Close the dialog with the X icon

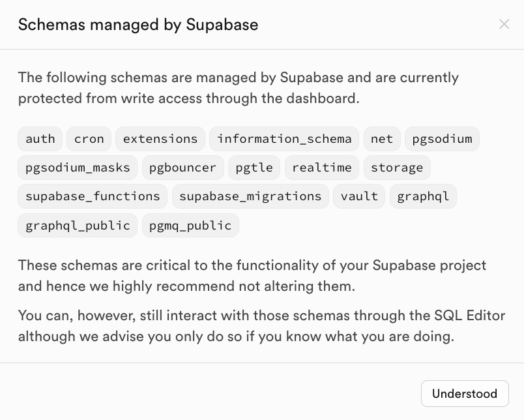(x=504, y=24)
